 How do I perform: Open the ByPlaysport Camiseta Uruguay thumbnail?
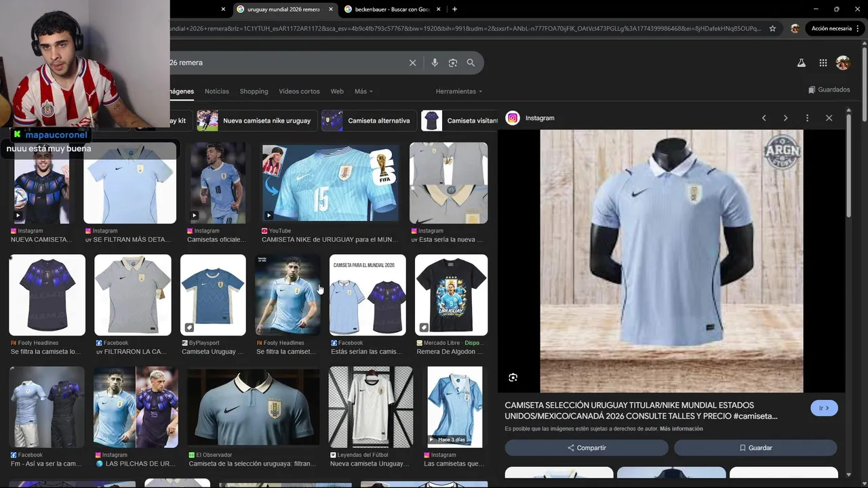click(213, 295)
